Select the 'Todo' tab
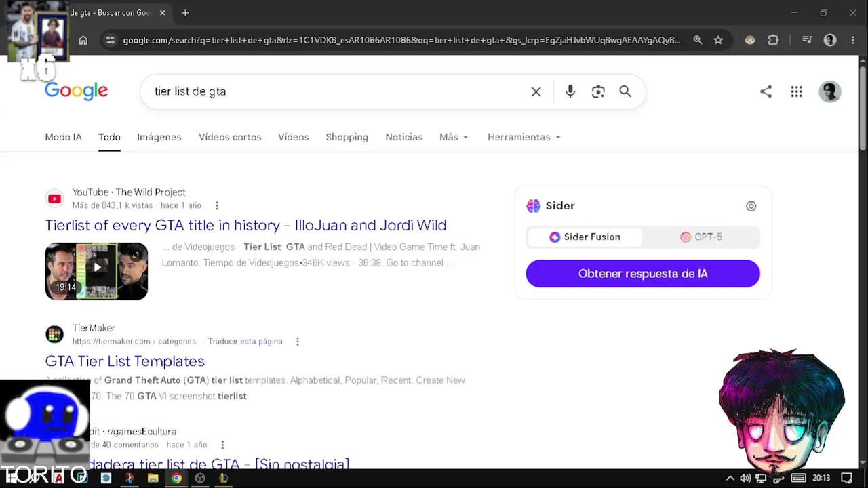The height and width of the screenshot is (488, 868). 109,137
